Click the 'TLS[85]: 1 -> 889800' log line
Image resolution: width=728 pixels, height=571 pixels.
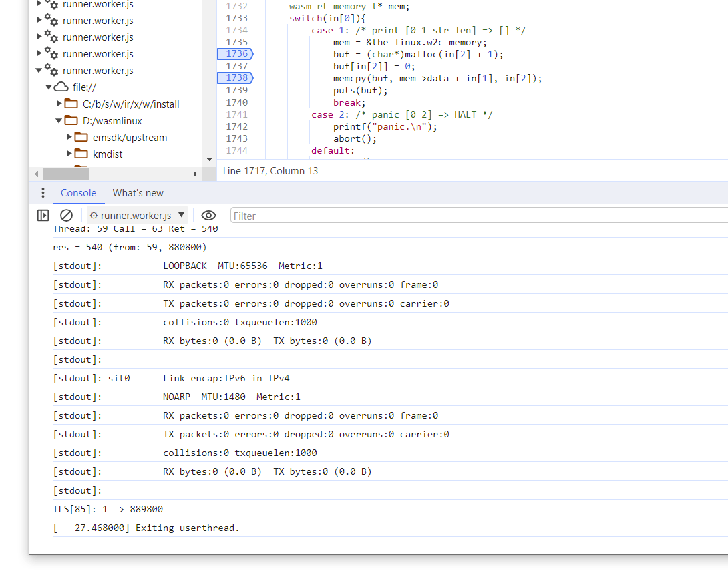pyautogui.click(x=108, y=510)
